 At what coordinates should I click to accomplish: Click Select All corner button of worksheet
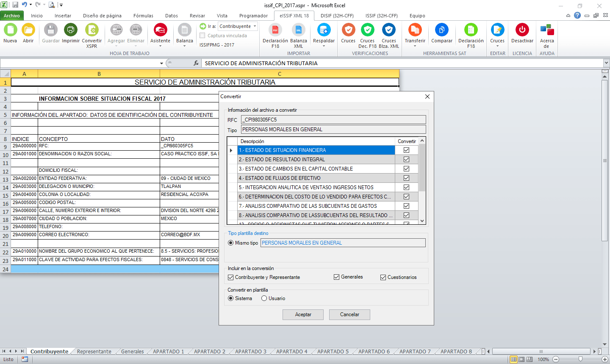pos(6,74)
